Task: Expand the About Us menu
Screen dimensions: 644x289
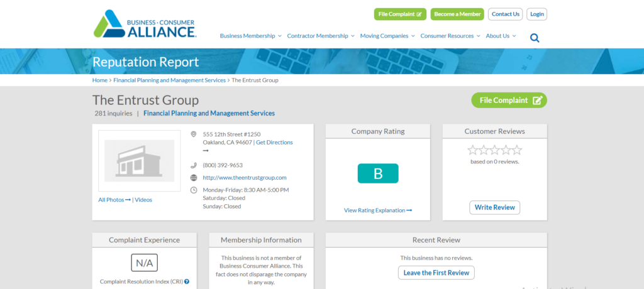Action: [x=501, y=36]
